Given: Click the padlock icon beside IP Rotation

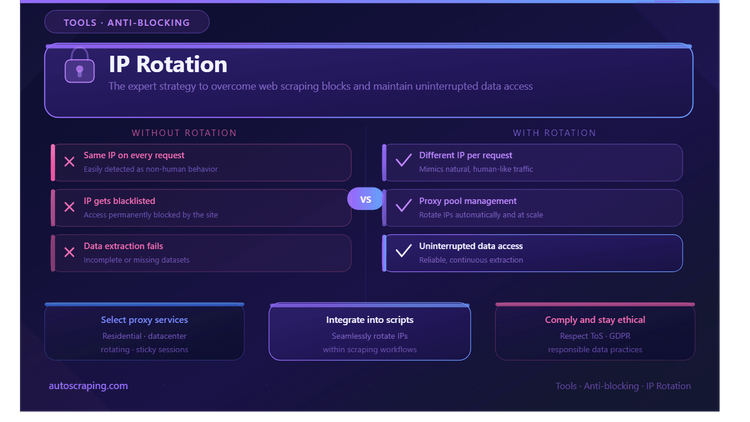Looking at the screenshot, I should point(79,66).
